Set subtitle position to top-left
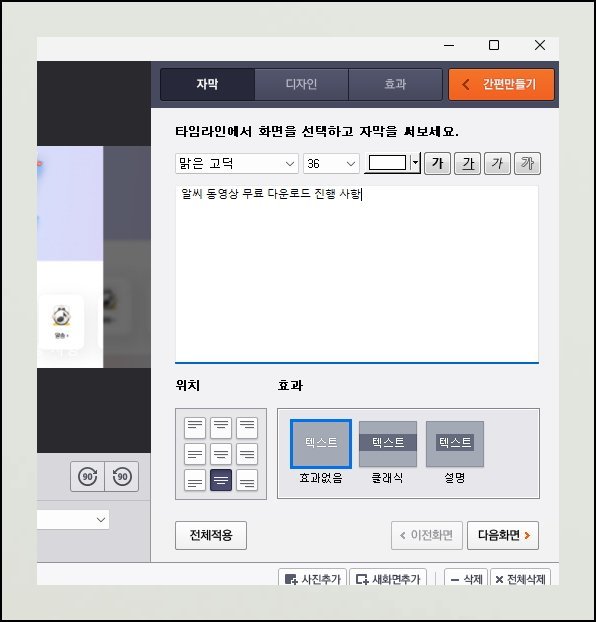Viewport: 596px width, 622px height. coord(195,428)
